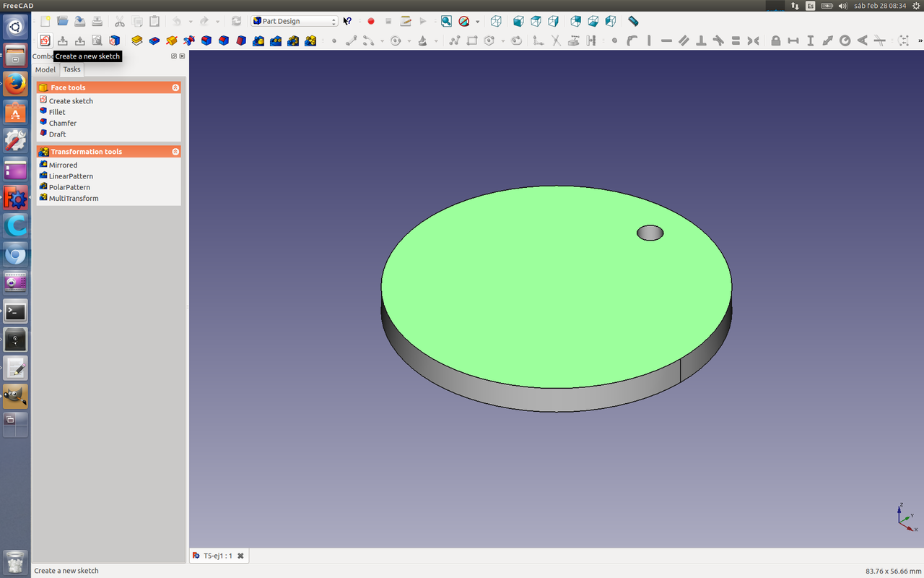The image size is (924, 578).
Task: Open the measure distance ruler tool
Action: pos(633,21)
